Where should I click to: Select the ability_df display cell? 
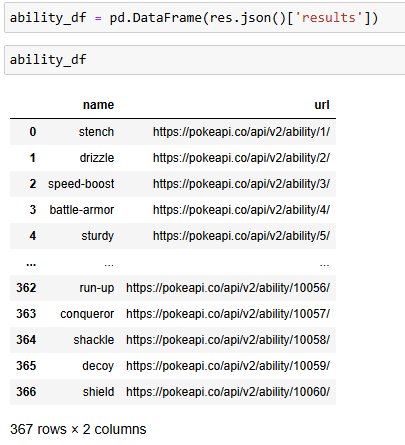[x=205, y=60]
